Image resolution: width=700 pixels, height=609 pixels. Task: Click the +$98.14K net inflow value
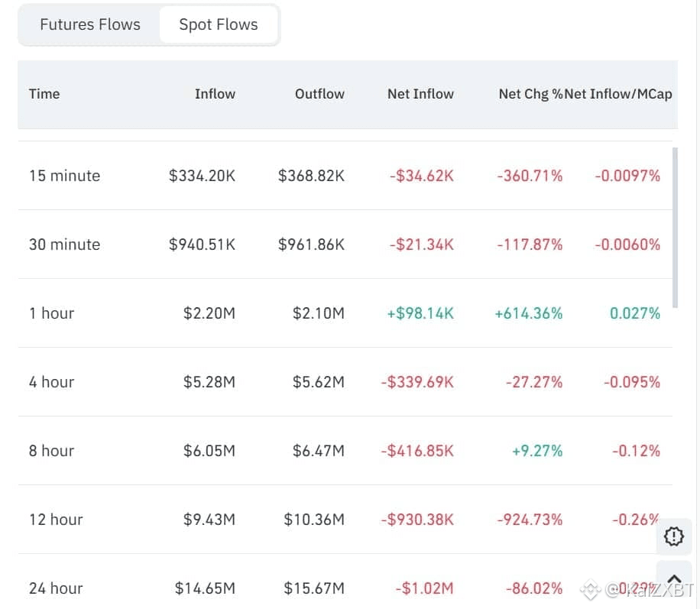[x=421, y=313]
